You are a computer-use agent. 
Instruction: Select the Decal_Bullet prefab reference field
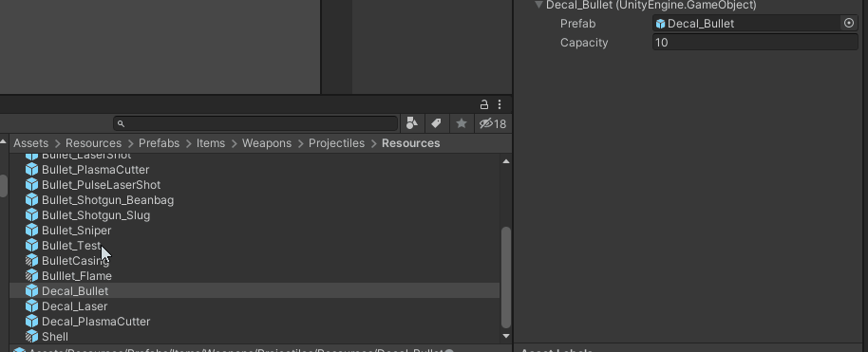(747, 23)
